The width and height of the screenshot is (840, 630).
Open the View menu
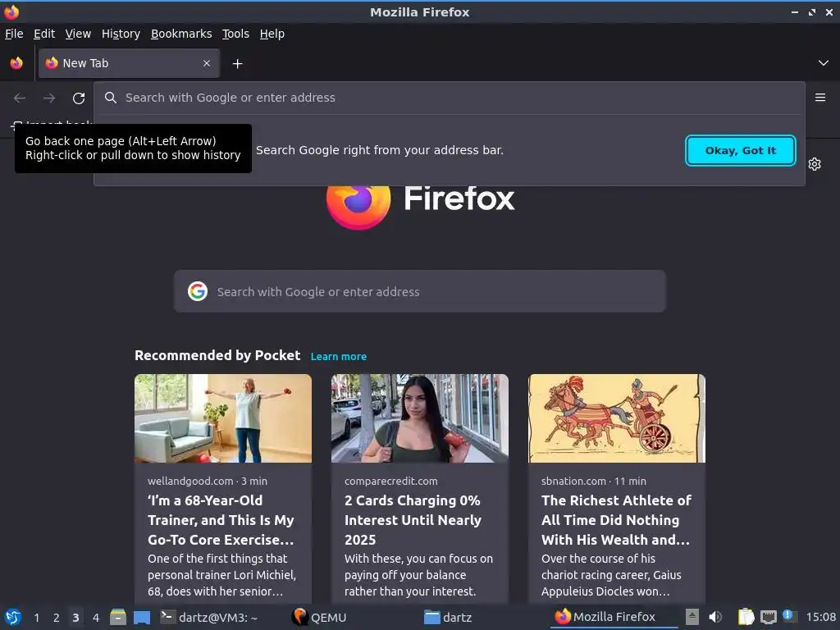tap(78, 34)
